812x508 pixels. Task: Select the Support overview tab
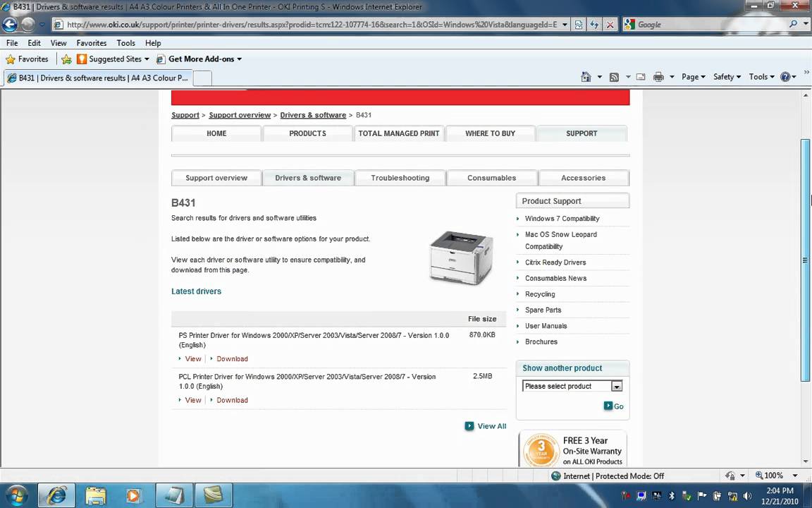click(216, 178)
